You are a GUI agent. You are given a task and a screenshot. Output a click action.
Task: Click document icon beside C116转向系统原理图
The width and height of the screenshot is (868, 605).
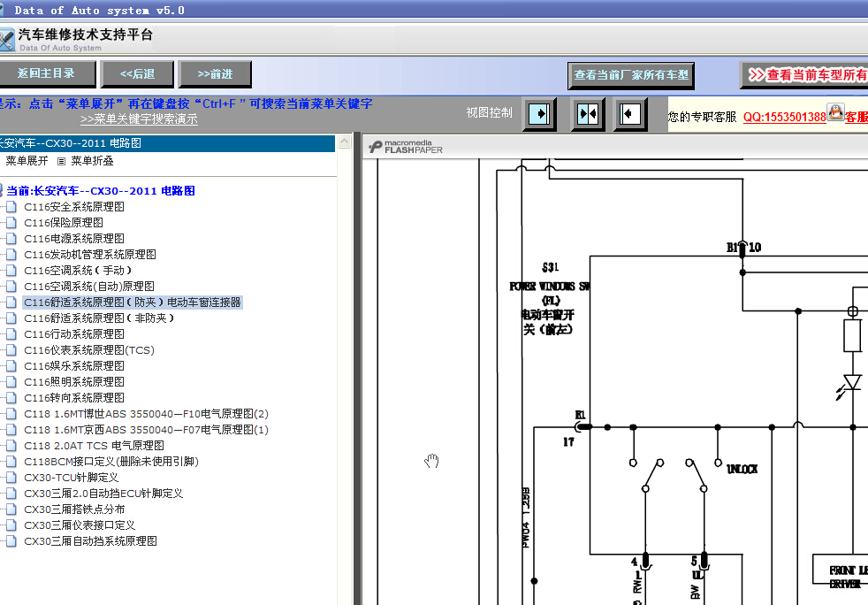tap(11, 398)
